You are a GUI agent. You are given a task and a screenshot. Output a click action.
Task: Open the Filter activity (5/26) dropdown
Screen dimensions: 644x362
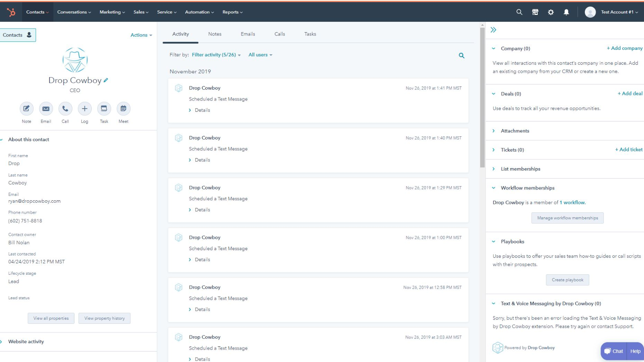(216, 55)
